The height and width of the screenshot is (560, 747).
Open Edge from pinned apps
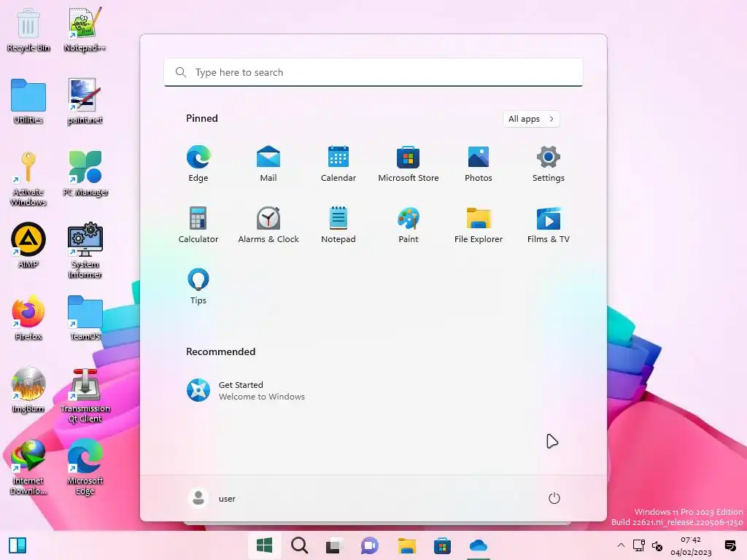pos(198,163)
